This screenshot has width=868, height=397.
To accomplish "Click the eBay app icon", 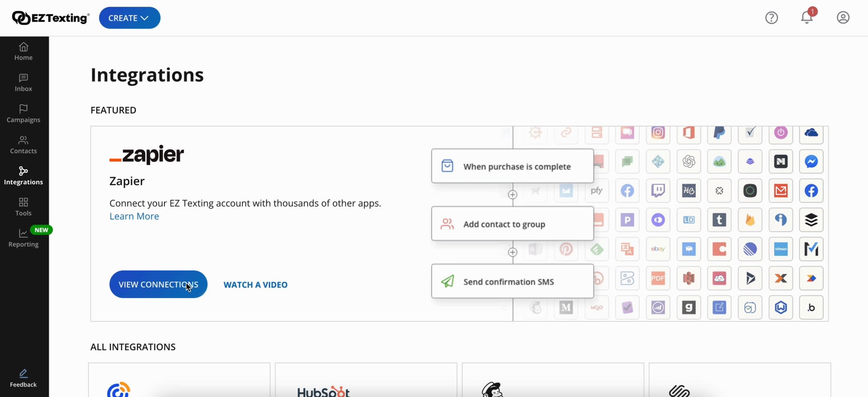I will [658, 249].
